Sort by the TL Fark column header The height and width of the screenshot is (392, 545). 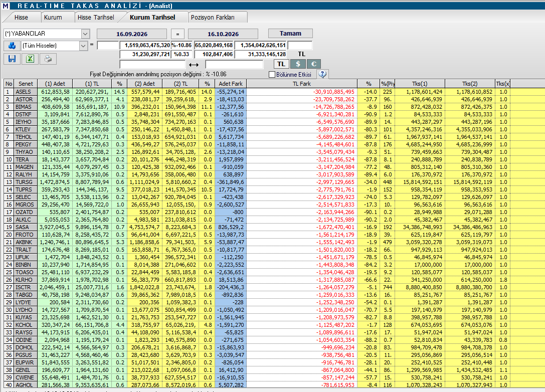click(x=302, y=84)
